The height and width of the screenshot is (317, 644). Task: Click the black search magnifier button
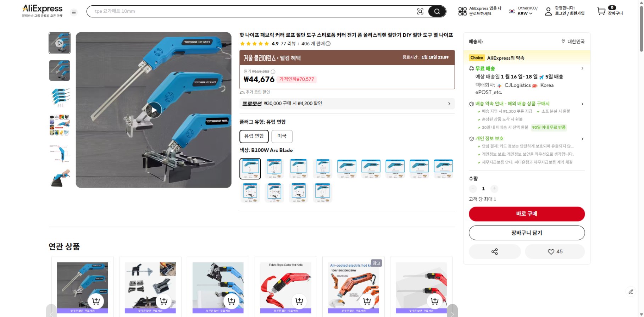coord(437,11)
